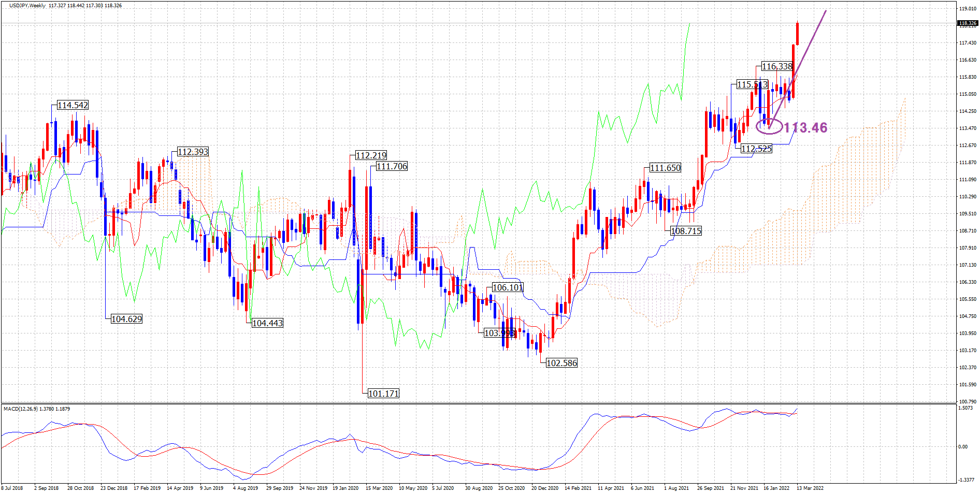The height and width of the screenshot is (494, 980).
Task: Click the 118.326 current price tag
Action: coord(967,23)
